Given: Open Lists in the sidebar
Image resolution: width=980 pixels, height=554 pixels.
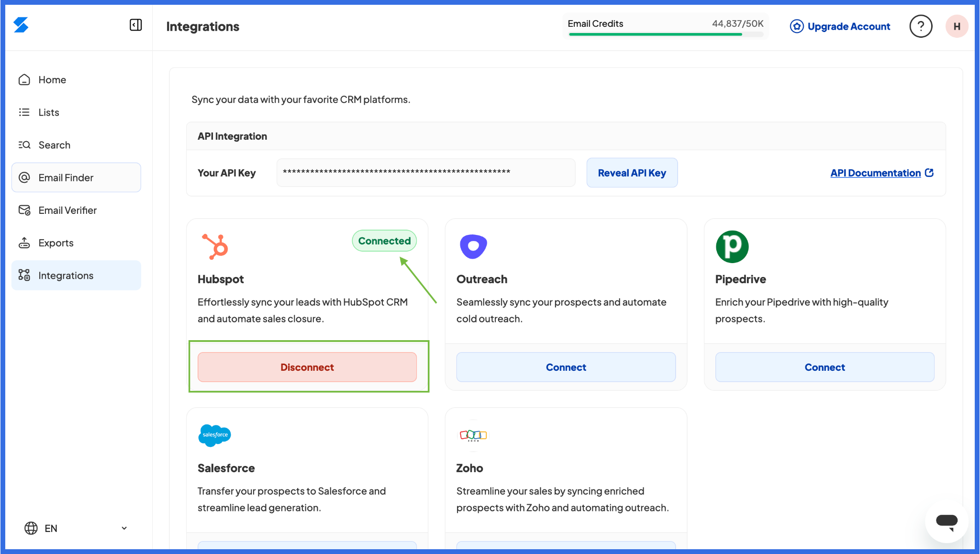Looking at the screenshot, I should [x=76, y=112].
